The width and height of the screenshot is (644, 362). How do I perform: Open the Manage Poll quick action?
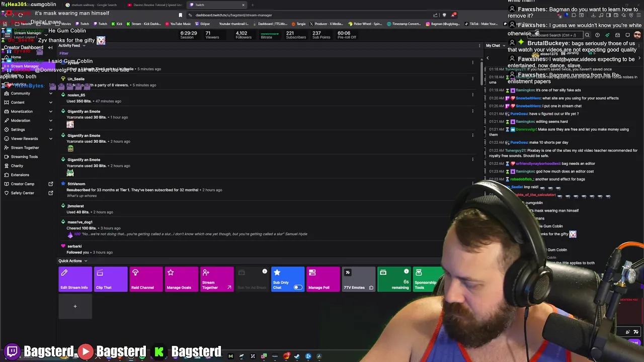click(x=323, y=279)
